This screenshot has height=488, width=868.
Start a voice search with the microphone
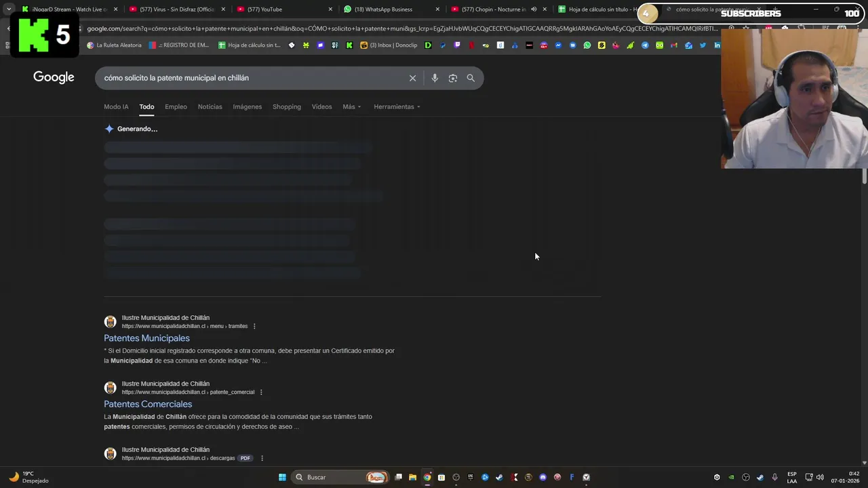435,78
